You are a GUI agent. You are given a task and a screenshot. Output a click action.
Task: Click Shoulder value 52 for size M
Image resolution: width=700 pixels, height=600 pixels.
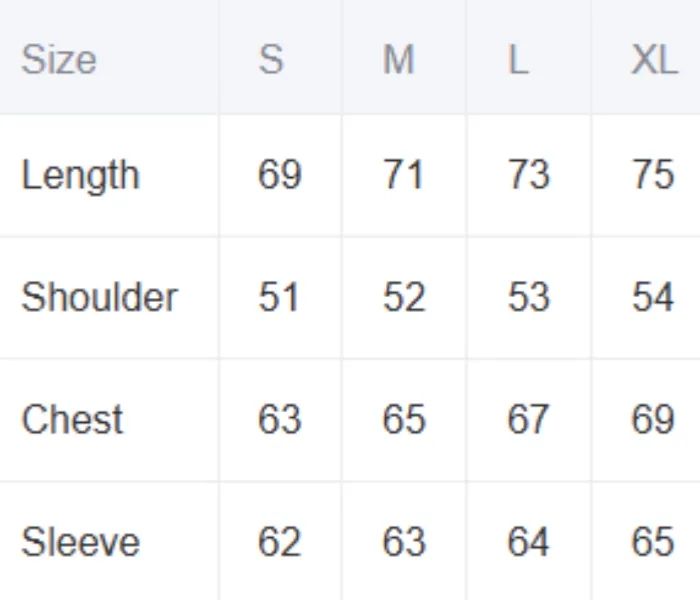(403, 298)
